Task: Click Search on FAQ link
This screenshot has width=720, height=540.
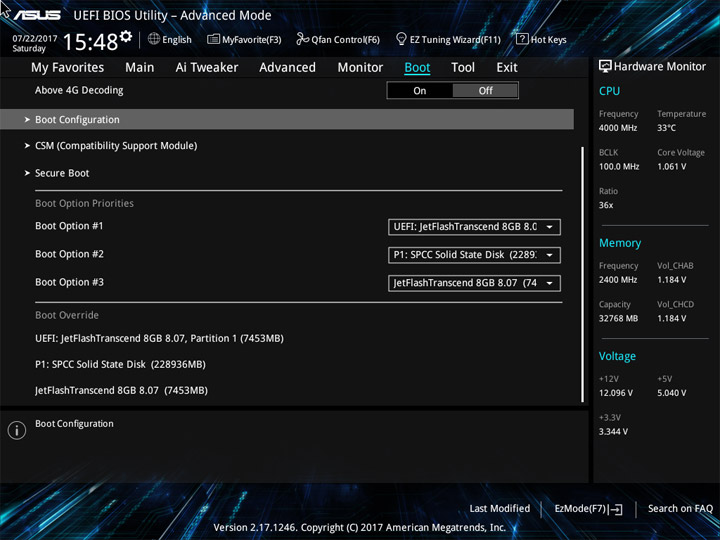Action: (x=680, y=509)
